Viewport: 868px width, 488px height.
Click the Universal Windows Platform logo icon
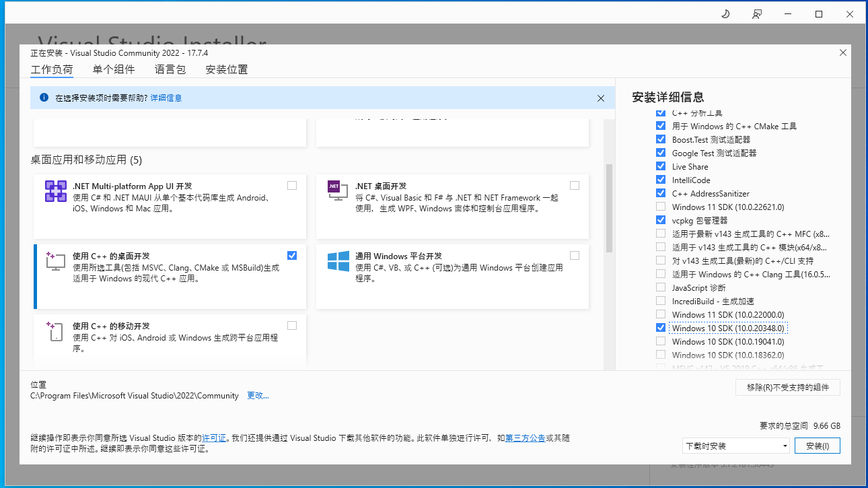coord(338,261)
